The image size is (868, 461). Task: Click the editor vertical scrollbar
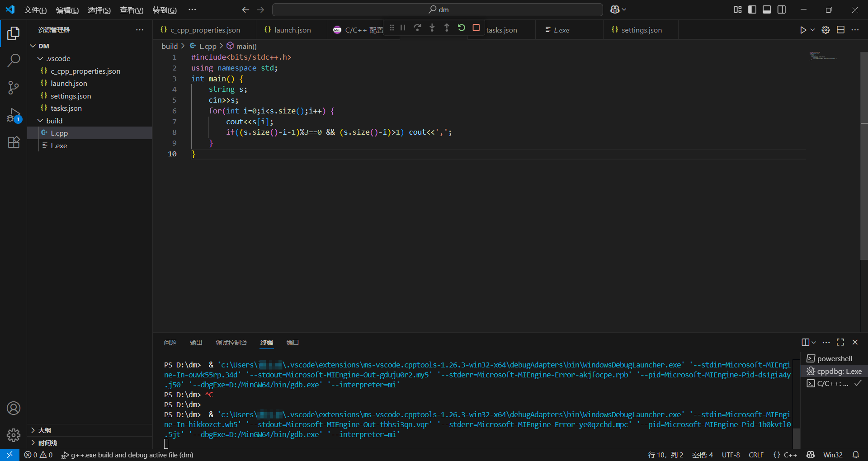point(864,156)
